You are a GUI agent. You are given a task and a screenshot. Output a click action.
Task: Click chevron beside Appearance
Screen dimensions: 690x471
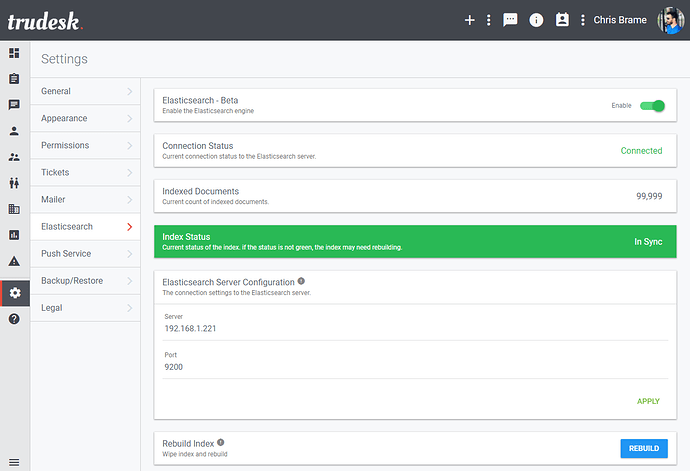[129, 118]
